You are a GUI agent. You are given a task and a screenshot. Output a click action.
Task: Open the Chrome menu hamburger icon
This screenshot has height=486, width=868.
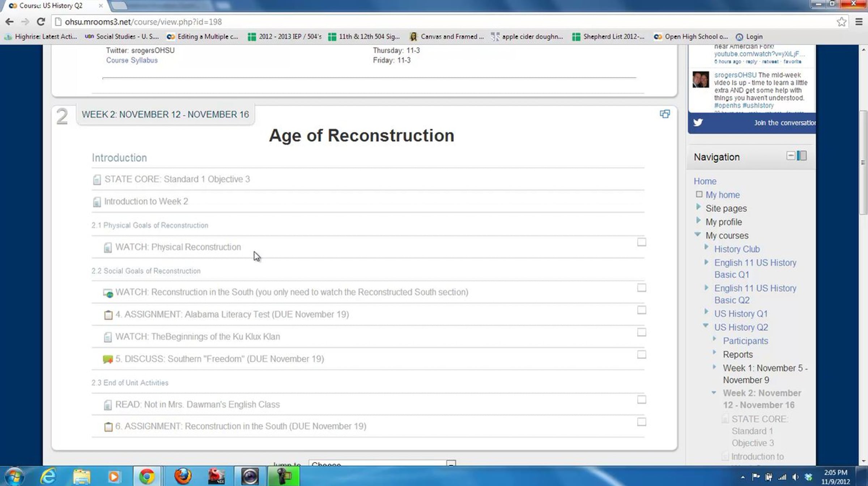coord(859,22)
